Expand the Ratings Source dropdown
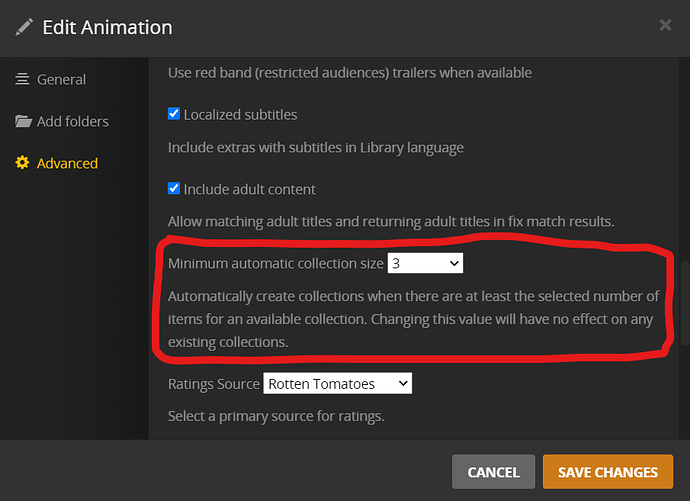The height and width of the screenshot is (501, 690). (337, 383)
